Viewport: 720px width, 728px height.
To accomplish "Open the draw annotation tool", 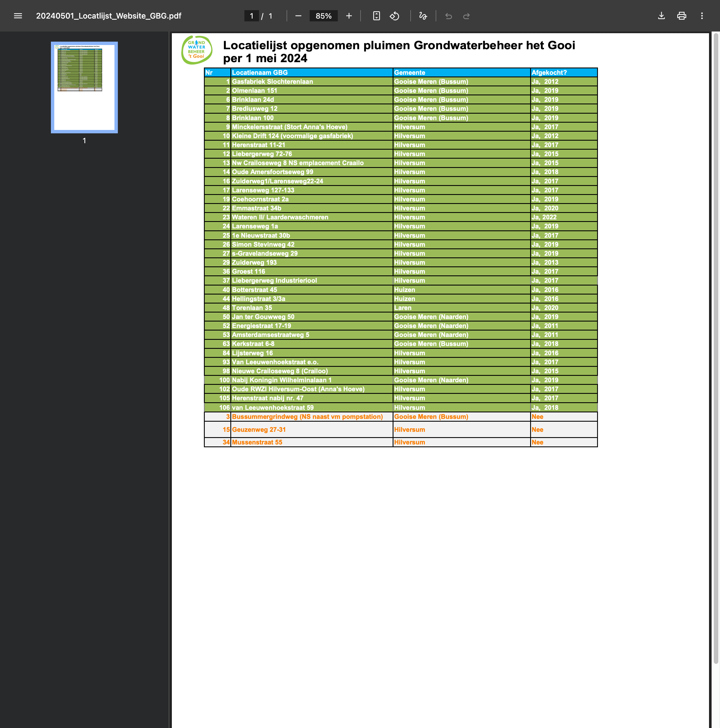I will [x=423, y=16].
